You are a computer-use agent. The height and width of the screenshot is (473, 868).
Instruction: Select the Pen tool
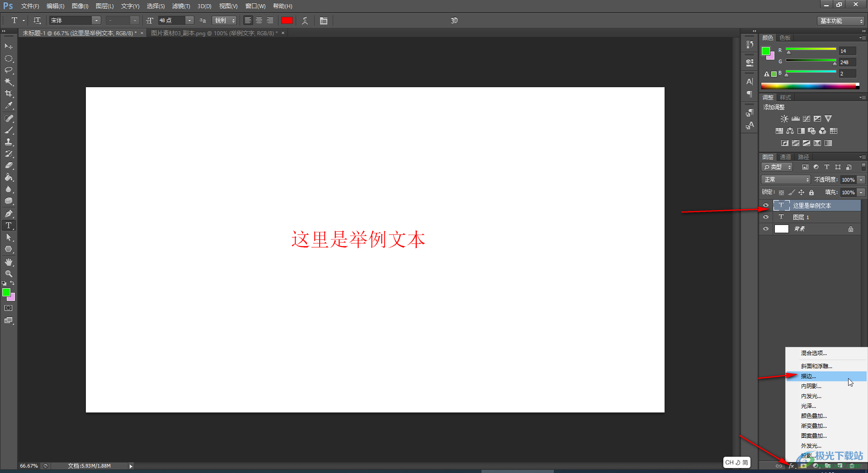click(x=9, y=214)
